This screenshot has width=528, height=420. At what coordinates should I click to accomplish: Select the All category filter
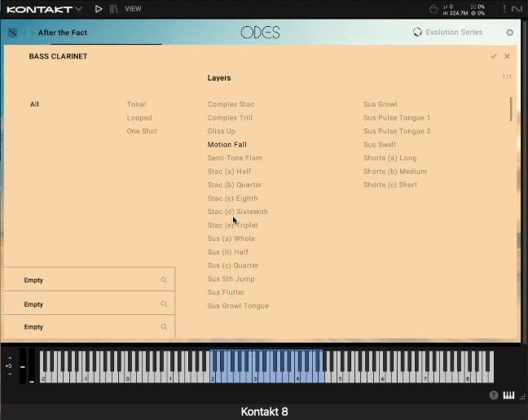[34, 104]
